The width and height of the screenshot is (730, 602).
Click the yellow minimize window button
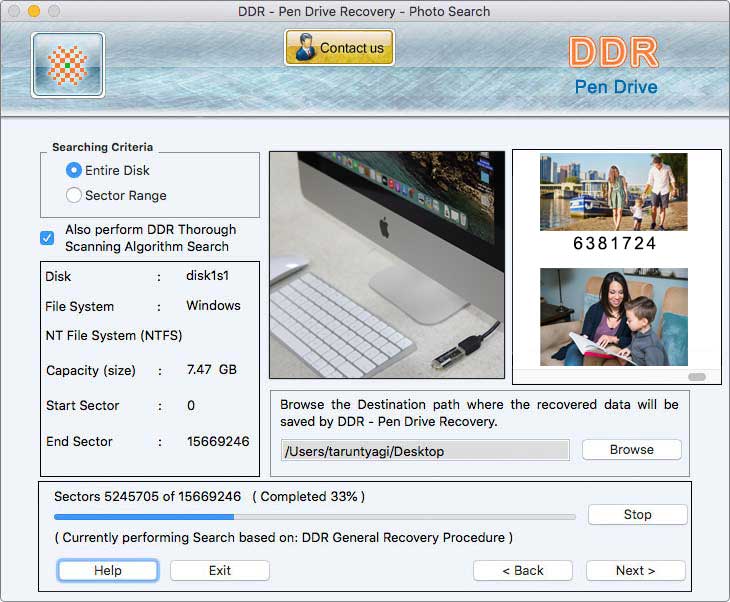click(34, 11)
